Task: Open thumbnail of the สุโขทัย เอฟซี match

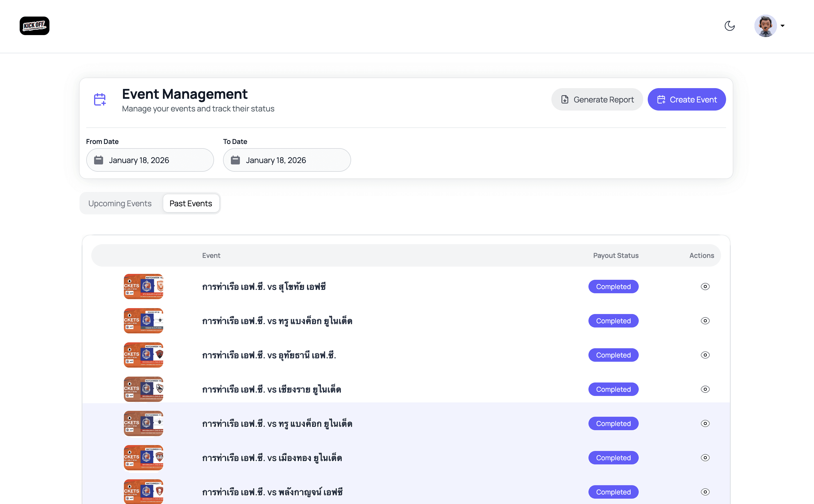Action: 144,287
